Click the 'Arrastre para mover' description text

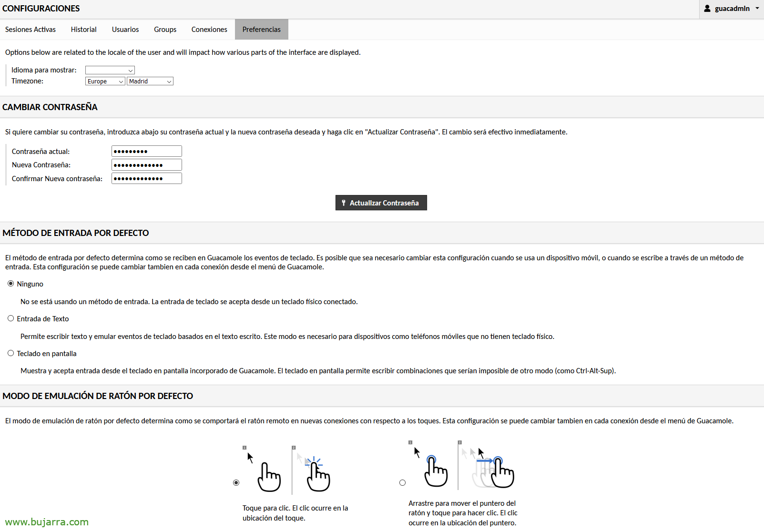[463, 513]
